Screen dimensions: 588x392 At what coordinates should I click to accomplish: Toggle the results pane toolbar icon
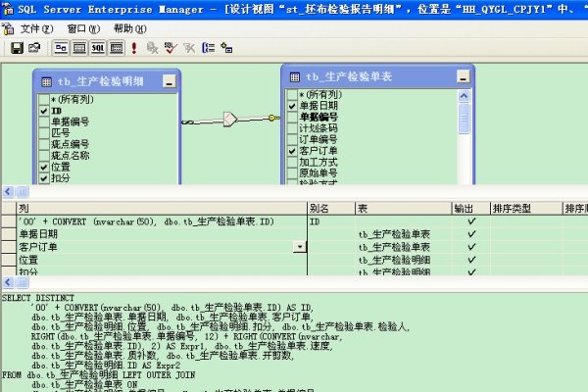point(117,48)
